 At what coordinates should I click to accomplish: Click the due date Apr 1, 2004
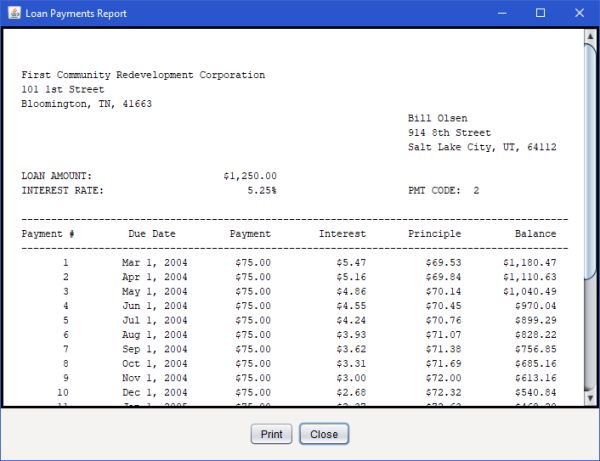tap(155, 277)
